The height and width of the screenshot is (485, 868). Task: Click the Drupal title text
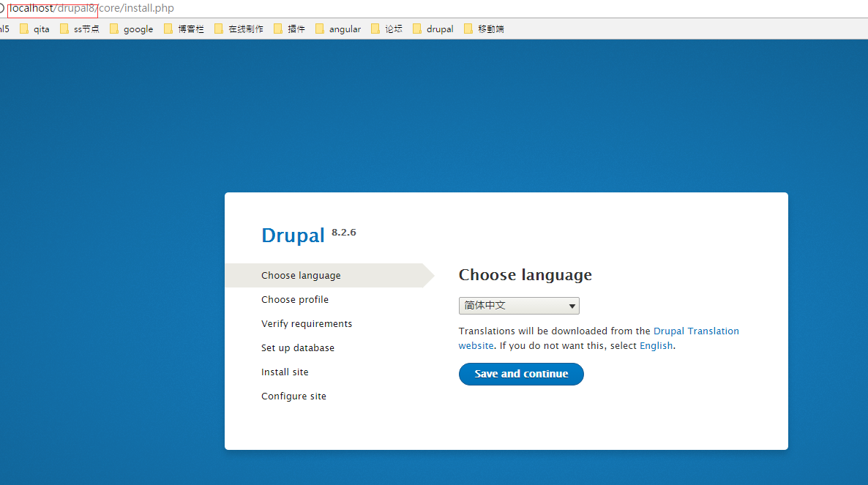293,236
